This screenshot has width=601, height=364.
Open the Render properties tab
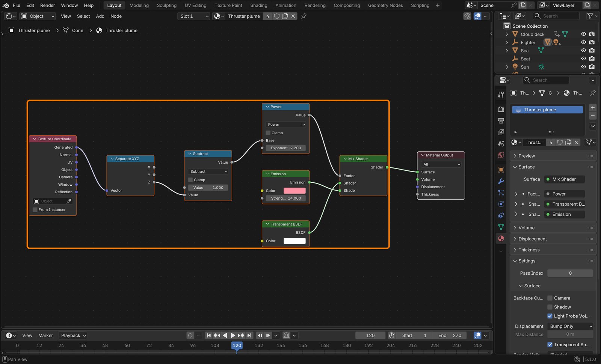[501, 109]
